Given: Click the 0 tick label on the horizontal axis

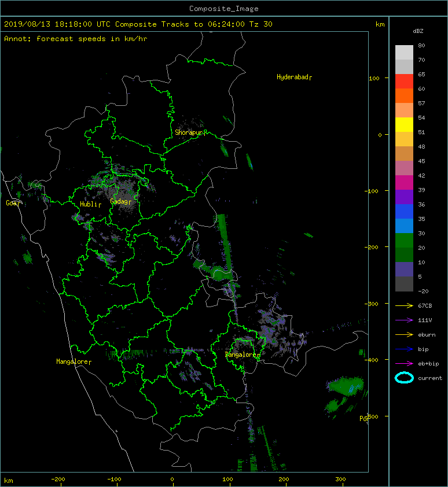Looking at the screenshot, I should click(x=172, y=479).
